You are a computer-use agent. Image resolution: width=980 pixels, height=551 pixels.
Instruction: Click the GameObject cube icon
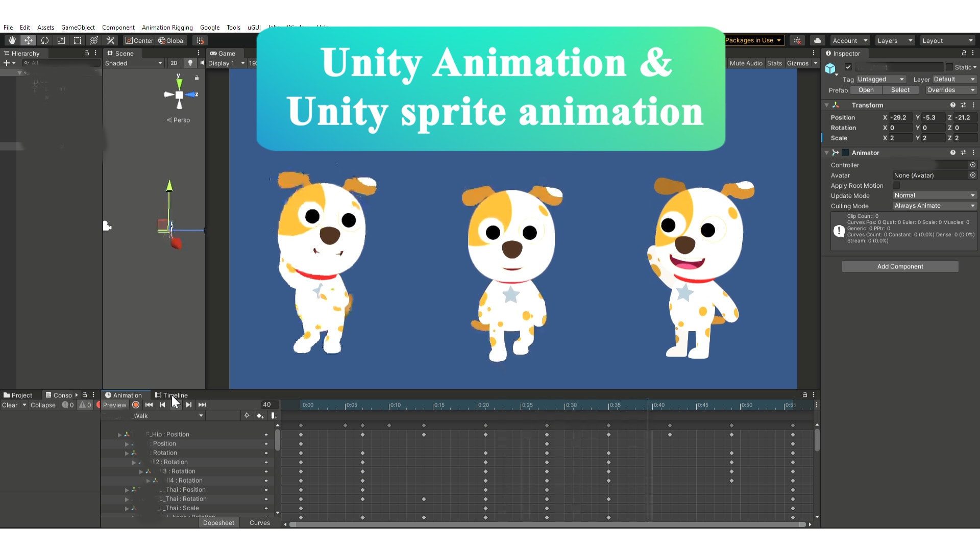[830, 68]
